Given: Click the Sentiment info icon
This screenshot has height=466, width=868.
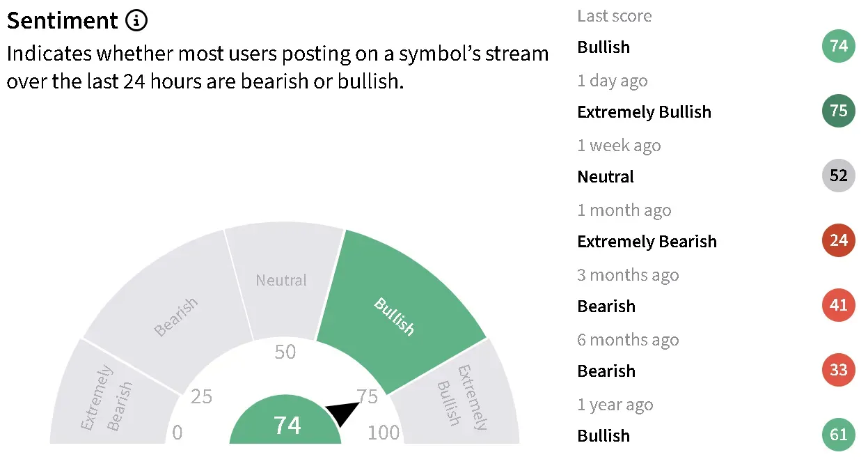Looking at the screenshot, I should [136, 22].
